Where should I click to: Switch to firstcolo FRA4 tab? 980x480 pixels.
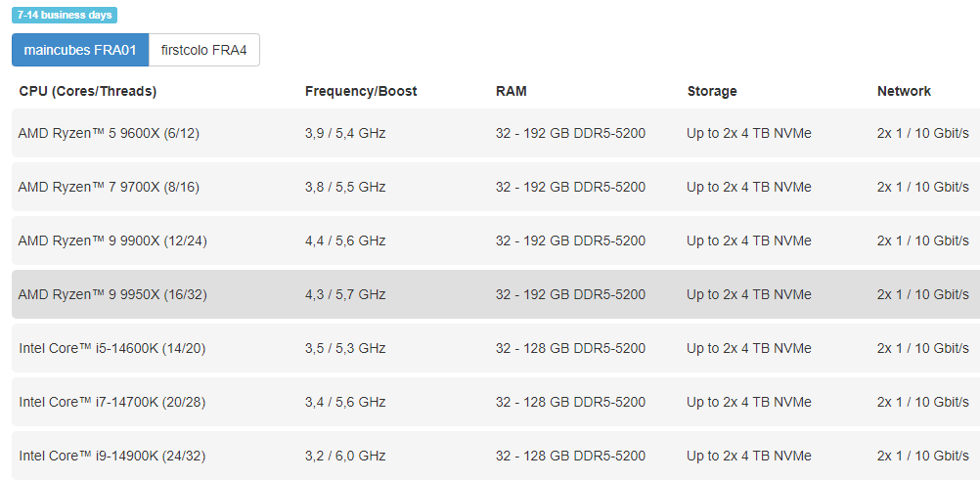[x=204, y=50]
